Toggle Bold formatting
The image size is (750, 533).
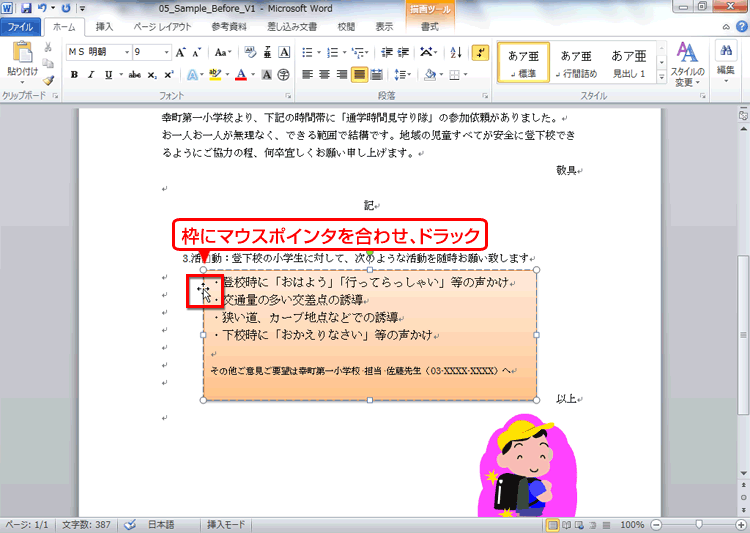point(74,75)
